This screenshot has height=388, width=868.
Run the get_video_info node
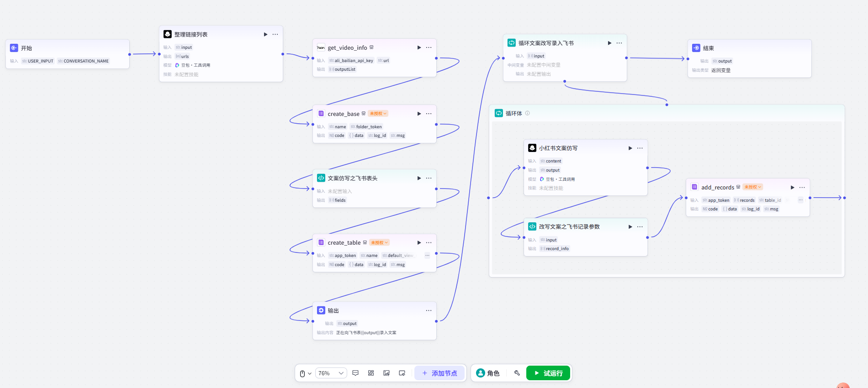pos(419,47)
